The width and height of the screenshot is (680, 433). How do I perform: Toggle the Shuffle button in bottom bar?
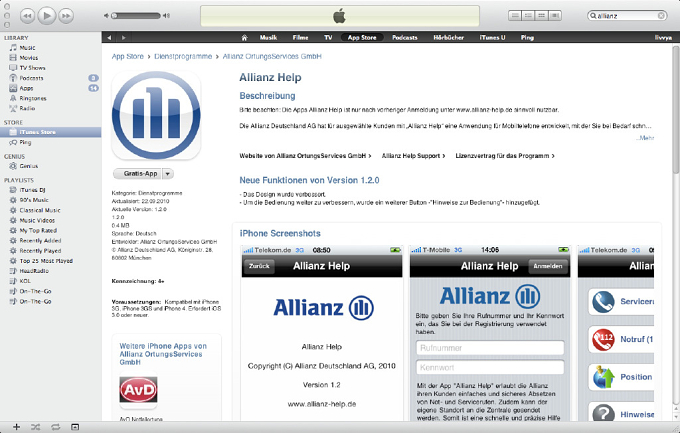[x=36, y=427]
